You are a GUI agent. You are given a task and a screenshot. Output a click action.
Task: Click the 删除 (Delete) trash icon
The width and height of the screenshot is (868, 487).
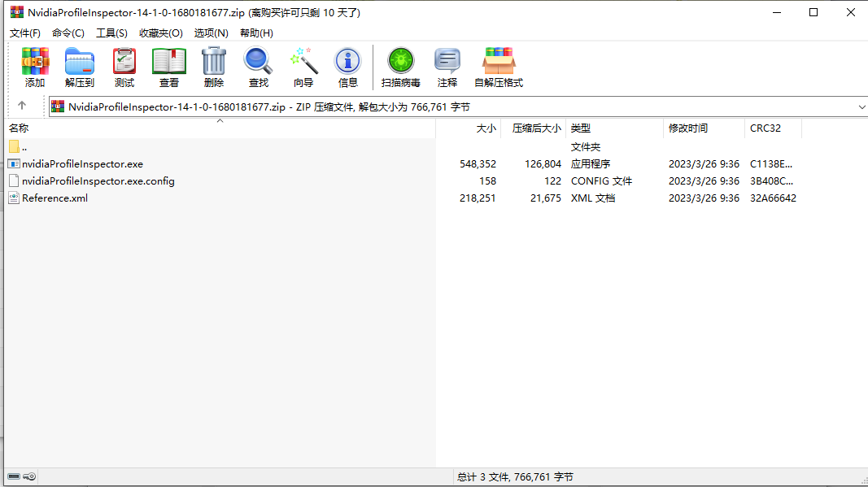coord(214,61)
